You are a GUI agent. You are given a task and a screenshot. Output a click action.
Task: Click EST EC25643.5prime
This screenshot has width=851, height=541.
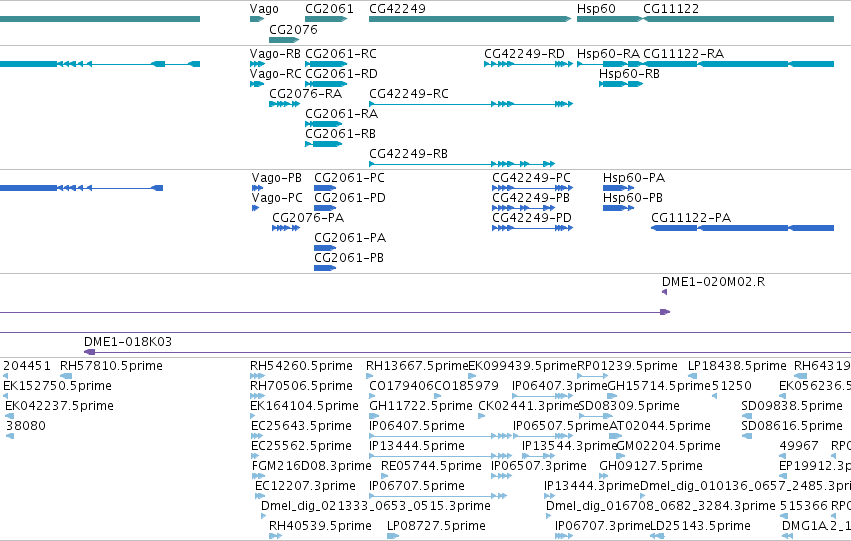301,426
